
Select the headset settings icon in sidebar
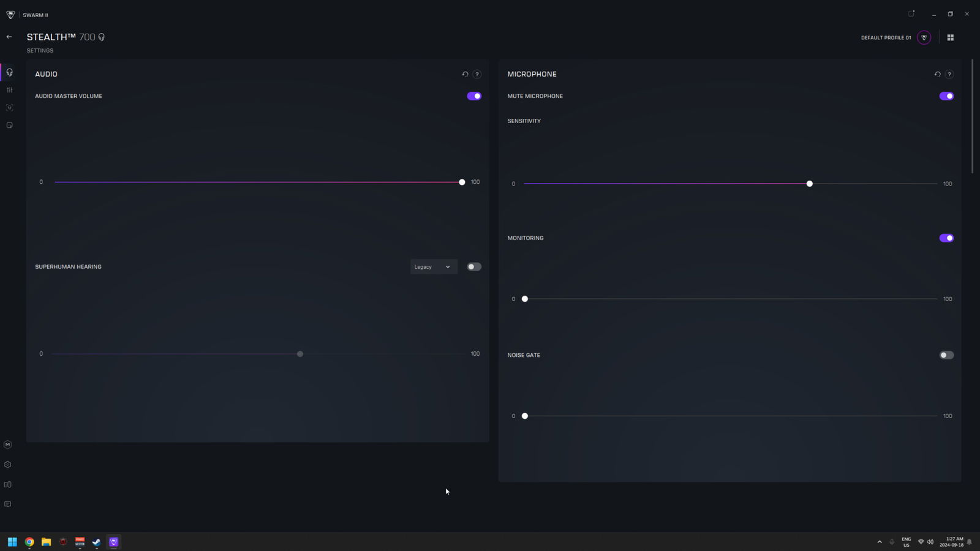[x=9, y=72]
